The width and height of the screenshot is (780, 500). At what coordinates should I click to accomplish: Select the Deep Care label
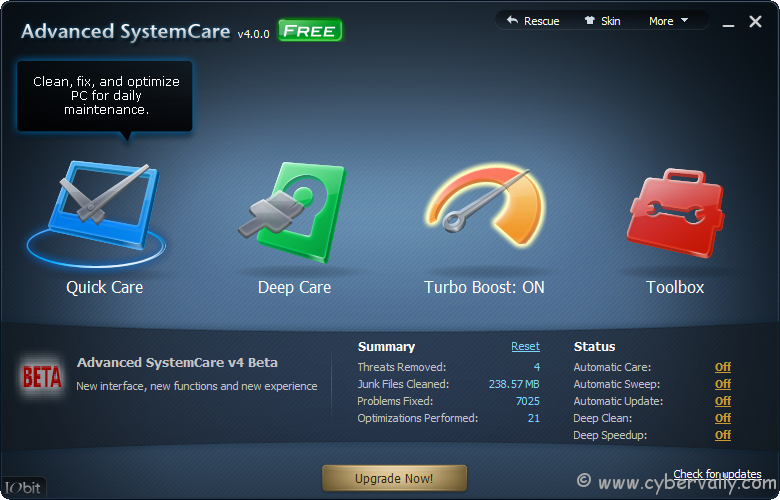[x=294, y=287]
